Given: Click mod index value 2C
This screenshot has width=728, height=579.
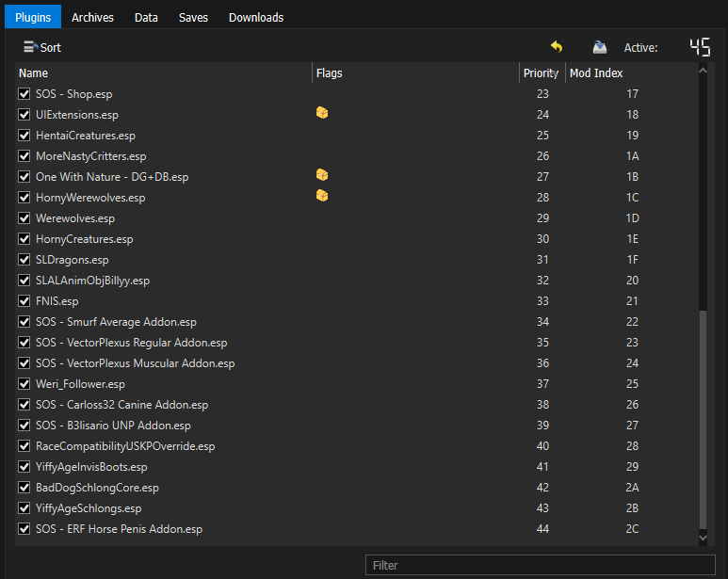Looking at the screenshot, I should pyautogui.click(x=632, y=529).
